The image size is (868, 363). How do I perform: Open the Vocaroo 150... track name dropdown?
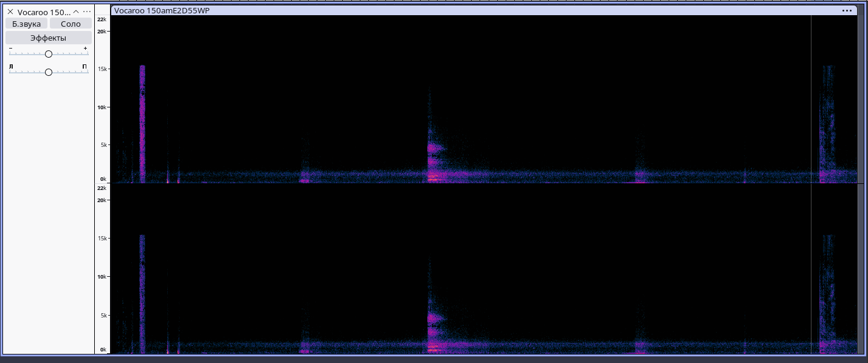(44, 12)
